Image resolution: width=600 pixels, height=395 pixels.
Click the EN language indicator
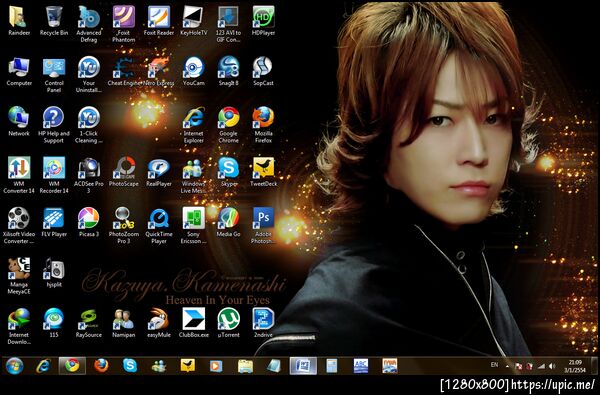(494, 365)
